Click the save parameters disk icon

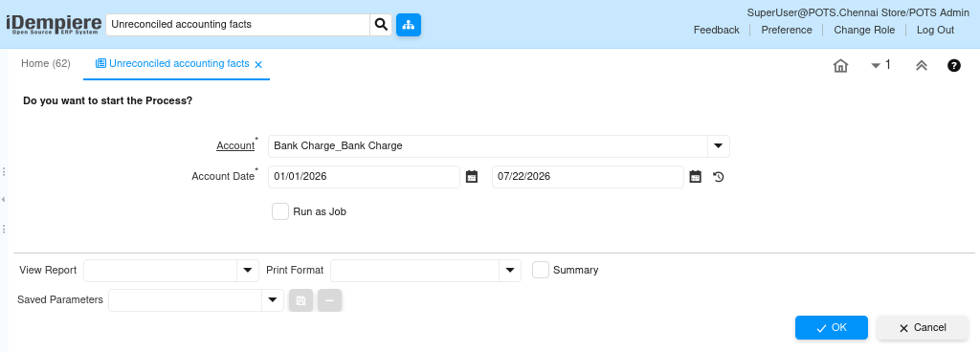(301, 300)
